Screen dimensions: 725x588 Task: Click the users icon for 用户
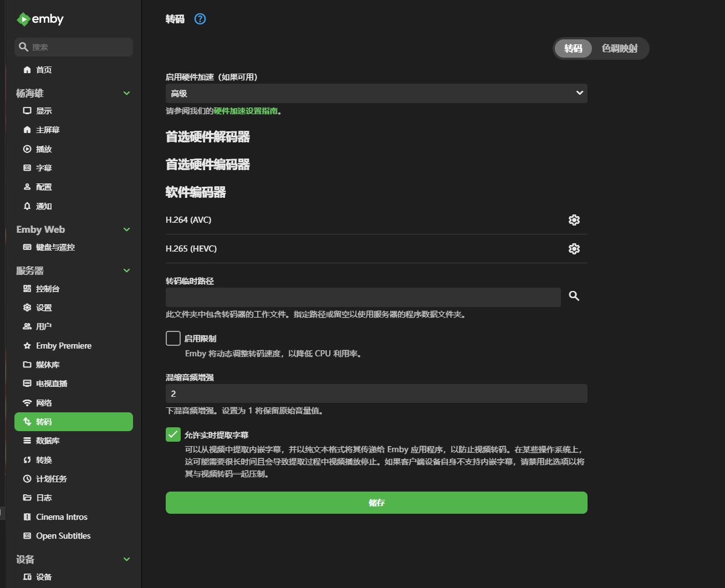coord(27,326)
